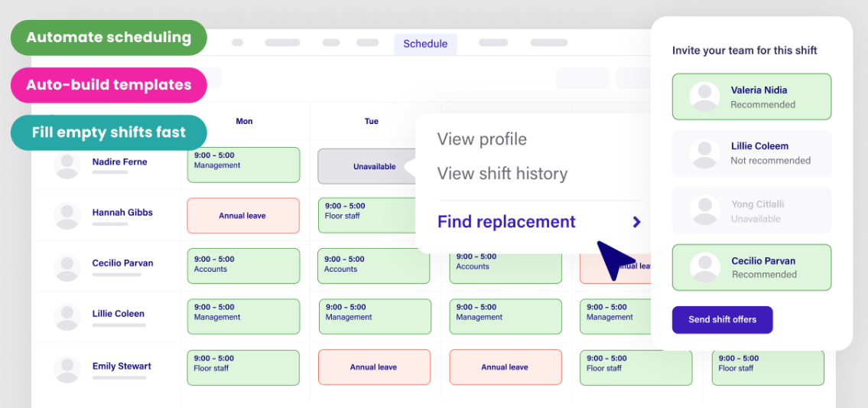Send shift offers to the team
This screenshot has height=408, width=868.
pyautogui.click(x=722, y=320)
